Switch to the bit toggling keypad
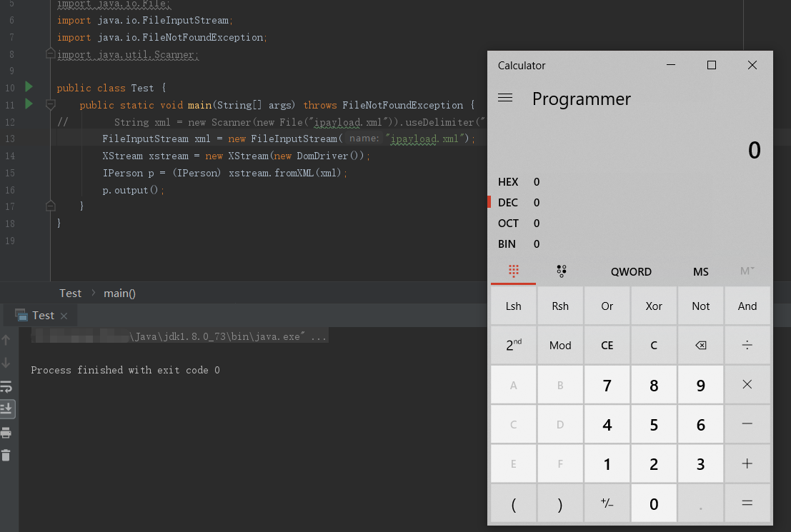This screenshot has width=791, height=532. click(560, 271)
